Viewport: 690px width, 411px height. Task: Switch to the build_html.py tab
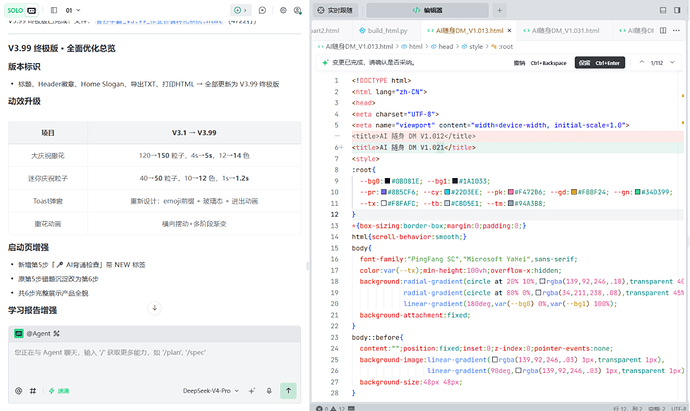click(x=383, y=30)
